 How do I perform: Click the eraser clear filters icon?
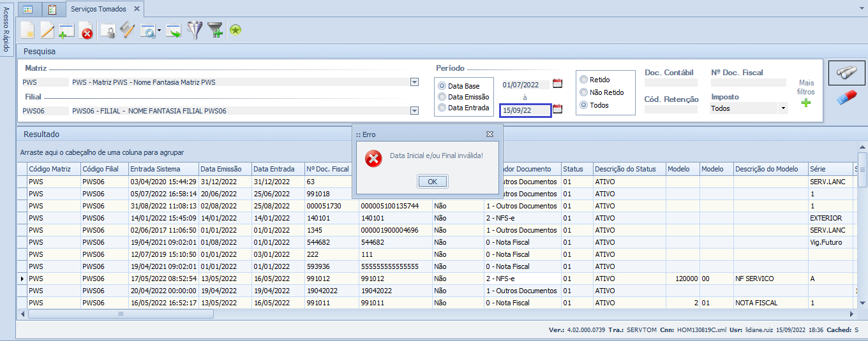tap(846, 98)
